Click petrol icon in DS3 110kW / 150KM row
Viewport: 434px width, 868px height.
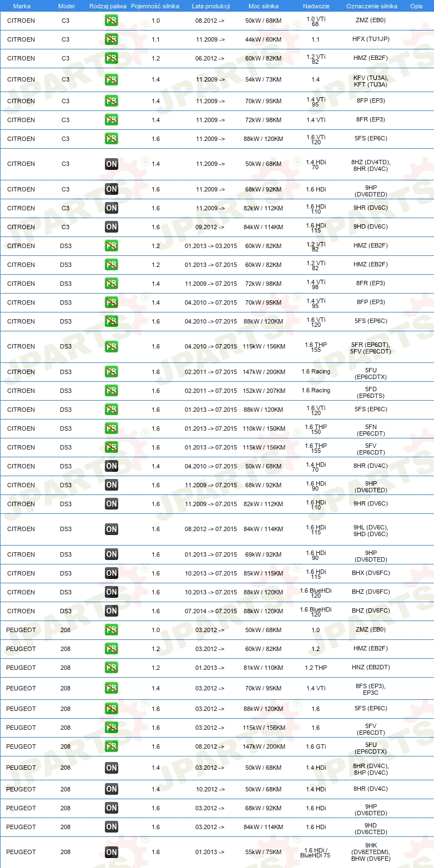pos(112,428)
